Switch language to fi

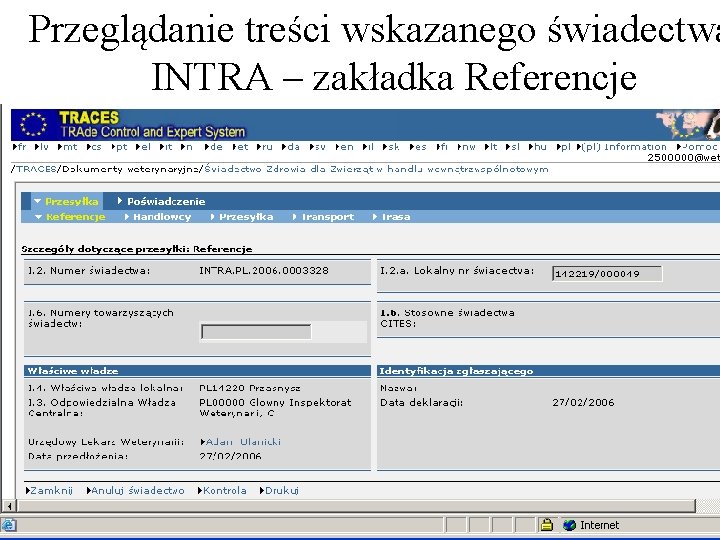click(x=442, y=147)
